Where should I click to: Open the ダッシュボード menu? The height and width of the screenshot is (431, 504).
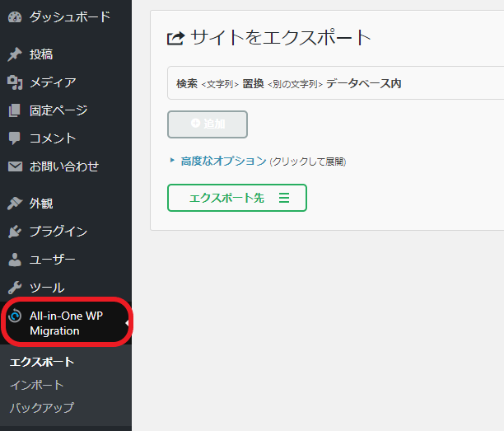pos(70,16)
